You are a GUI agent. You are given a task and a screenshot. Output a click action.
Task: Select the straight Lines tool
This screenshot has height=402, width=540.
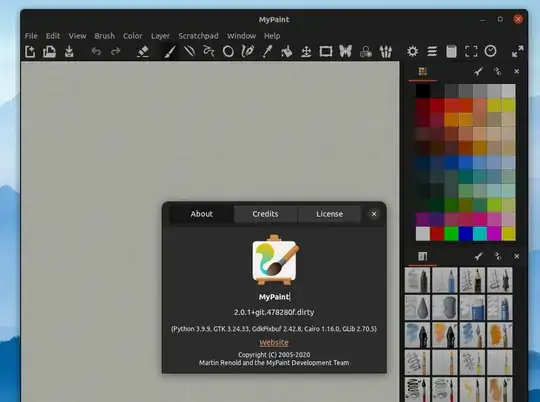(x=189, y=52)
